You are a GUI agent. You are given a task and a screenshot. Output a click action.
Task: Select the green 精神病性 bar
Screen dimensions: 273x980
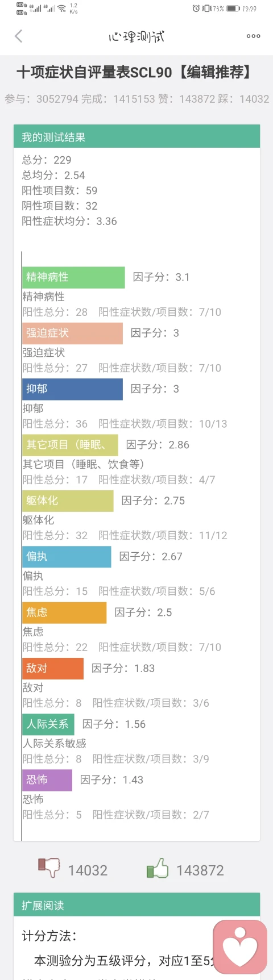73,277
